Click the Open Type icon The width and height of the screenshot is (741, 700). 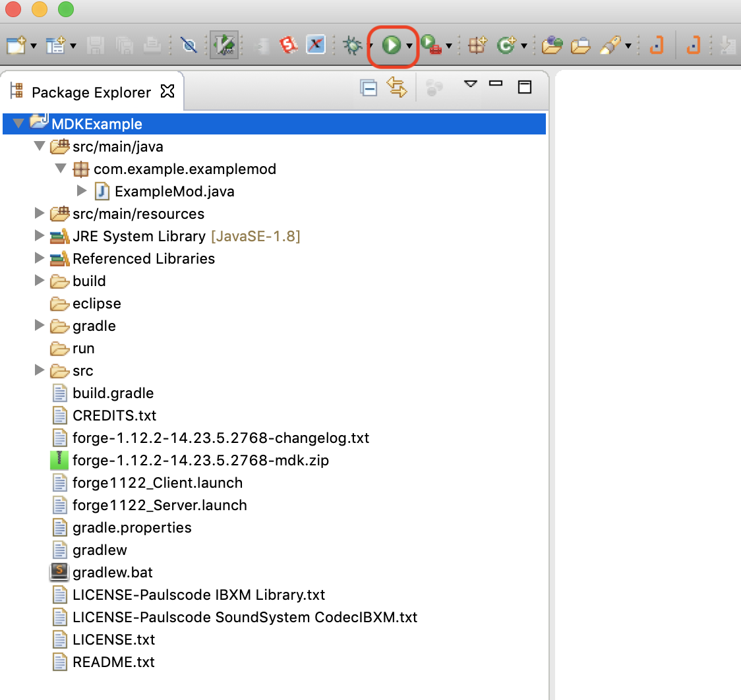pyautogui.click(x=552, y=45)
